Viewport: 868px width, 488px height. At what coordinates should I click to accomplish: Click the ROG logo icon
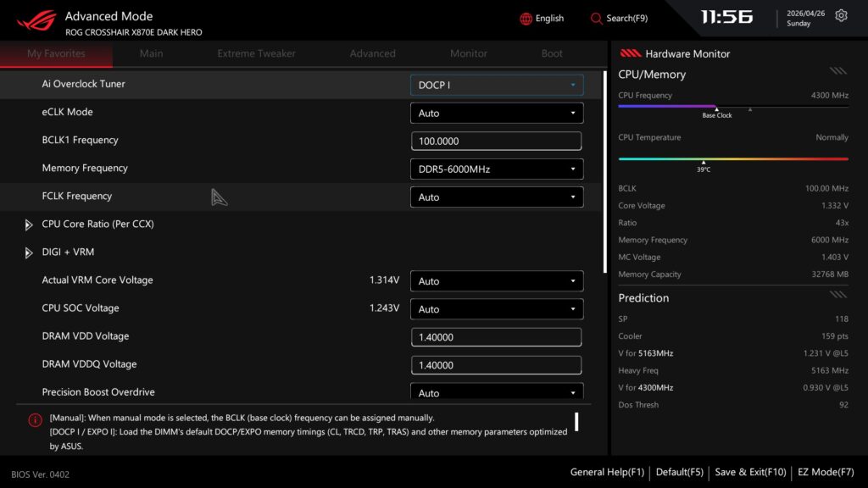pyautogui.click(x=37, y=20)
